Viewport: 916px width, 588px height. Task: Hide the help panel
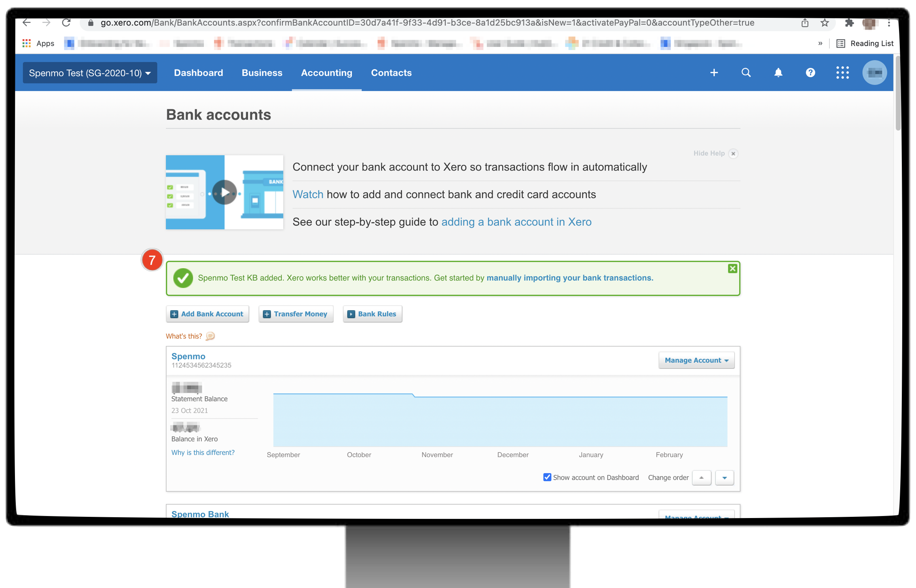pyautogui.click(x=715, y=154)
